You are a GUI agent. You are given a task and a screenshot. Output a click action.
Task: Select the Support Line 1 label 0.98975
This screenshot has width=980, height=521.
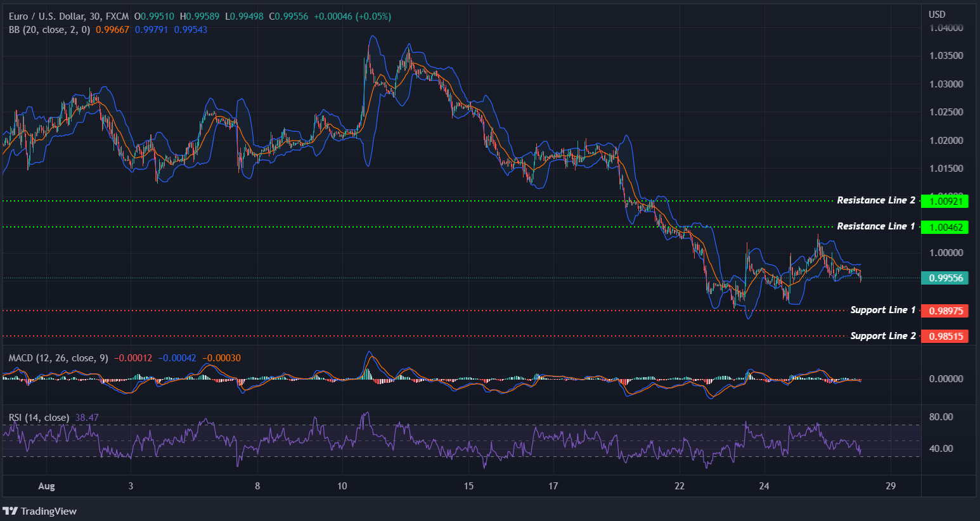click(x=945, y=311)
